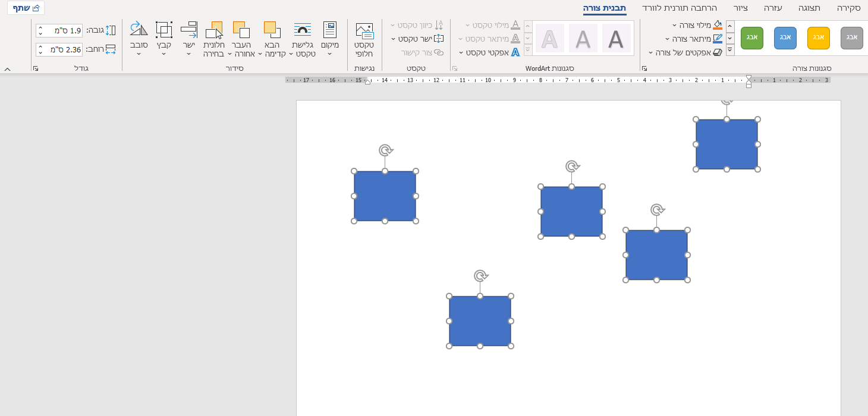Screen dimensions: 868x416
Task: Open the WordArt Styles dialog launcher
Action: click(455, 69)
